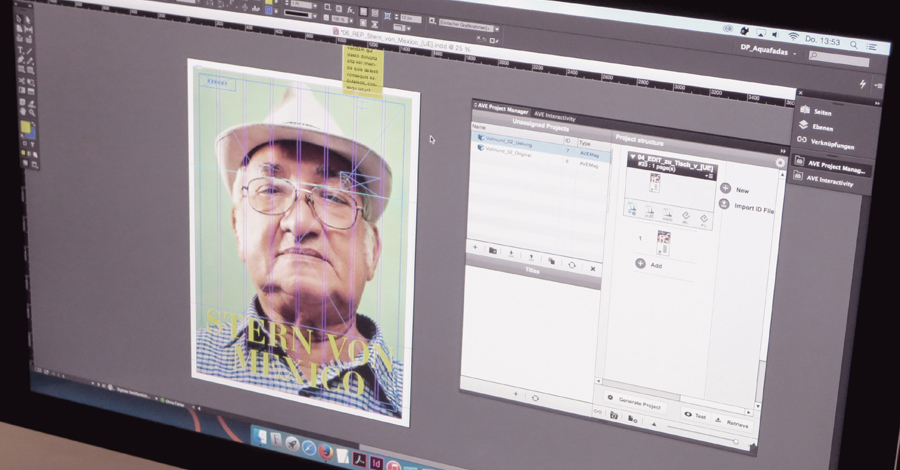Open InDesign from the Dock
The image size is (900, 470).
(376, 463)
